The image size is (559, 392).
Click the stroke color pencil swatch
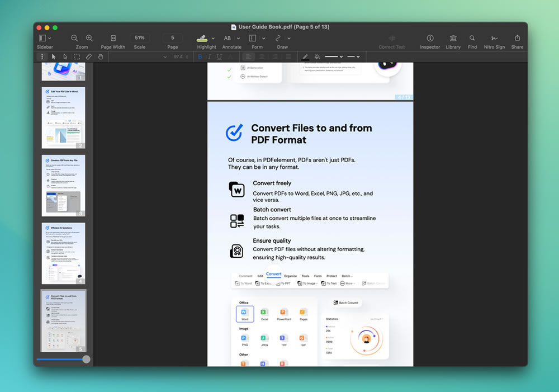pyautogui.click(x=305, y=56)
